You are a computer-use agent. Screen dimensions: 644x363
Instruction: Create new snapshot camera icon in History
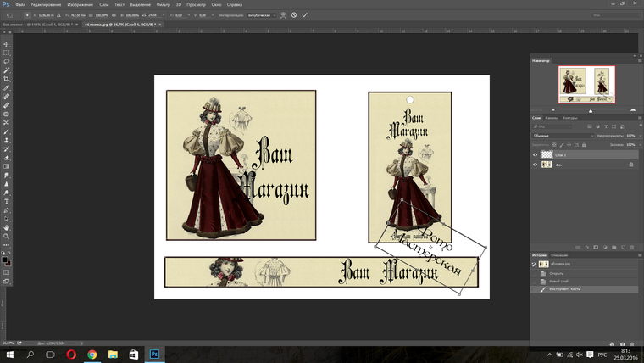click(623, 344)
